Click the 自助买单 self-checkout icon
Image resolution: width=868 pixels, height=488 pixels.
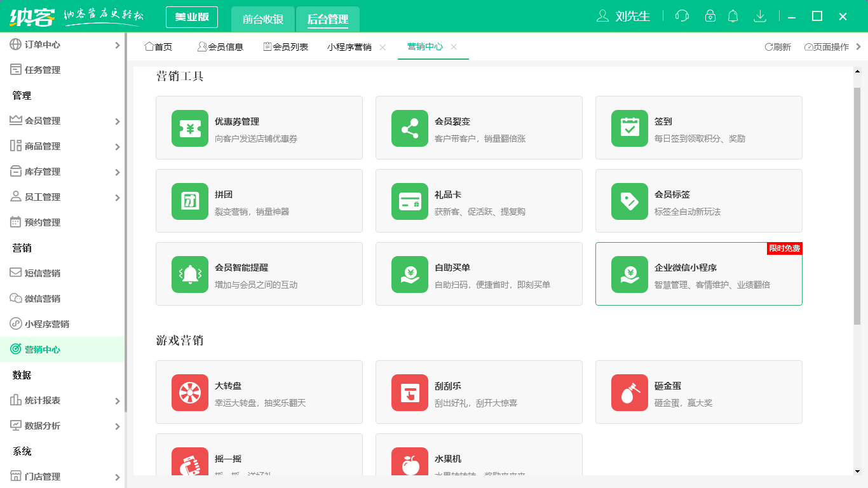click(x=409, y=274)
